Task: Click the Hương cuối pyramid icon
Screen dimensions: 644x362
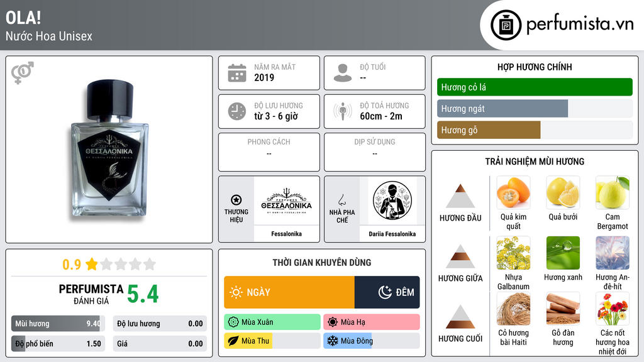Action: (x=460, y=317)
